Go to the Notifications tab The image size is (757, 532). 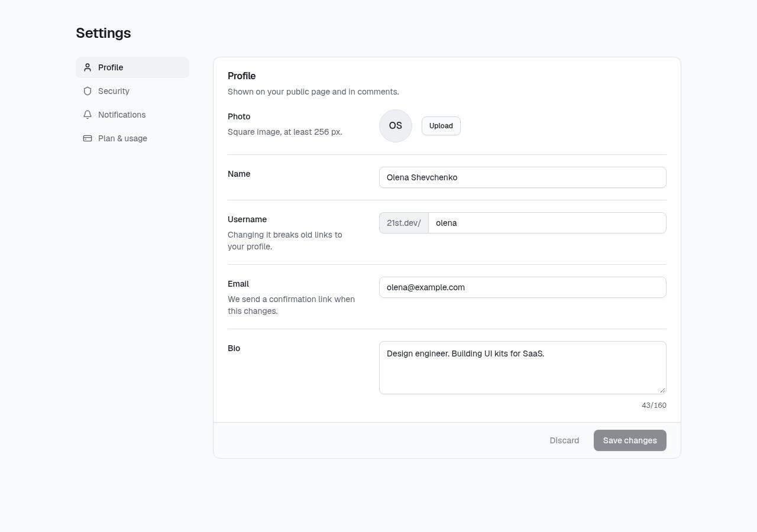click(x=132, y=115)
